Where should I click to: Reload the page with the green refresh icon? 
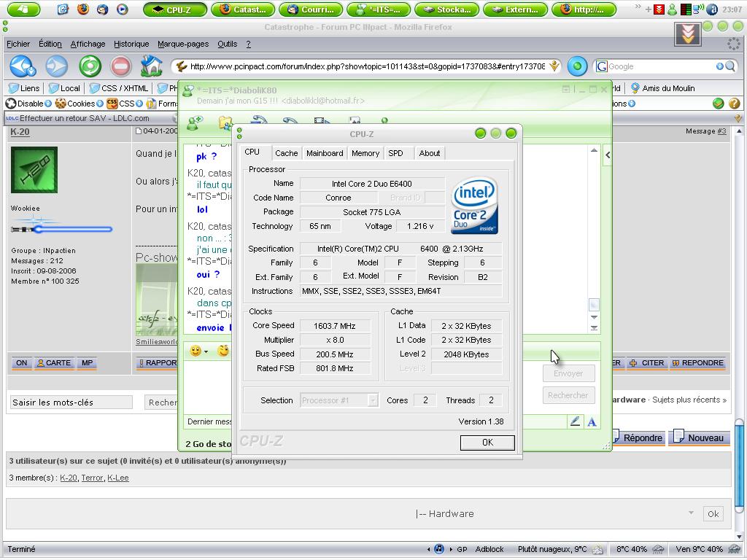(x=90, y=66)
